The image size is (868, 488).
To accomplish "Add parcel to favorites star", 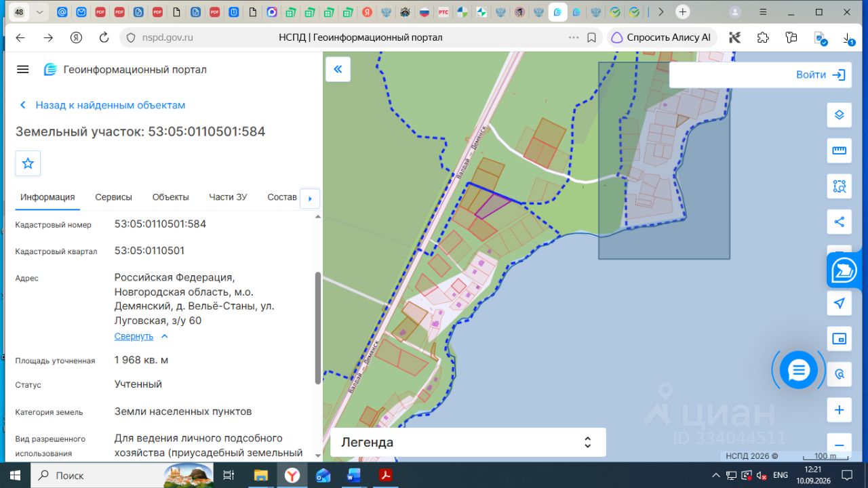I will (28, 163).
